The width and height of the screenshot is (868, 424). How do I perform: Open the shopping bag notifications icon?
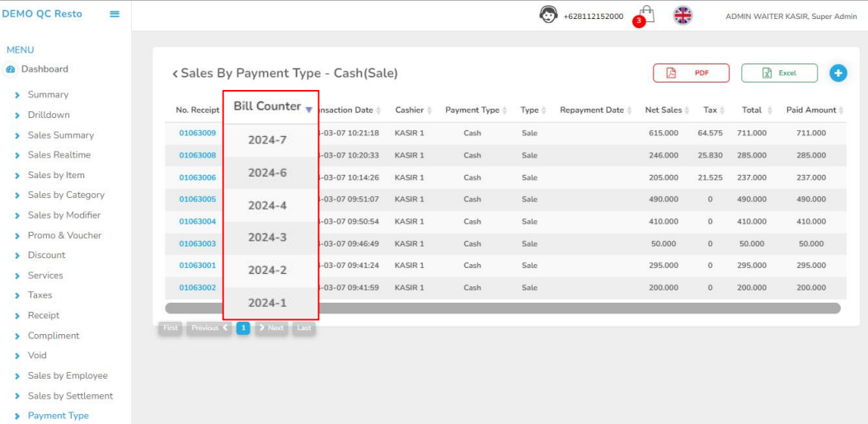click(x=646, y=16)
